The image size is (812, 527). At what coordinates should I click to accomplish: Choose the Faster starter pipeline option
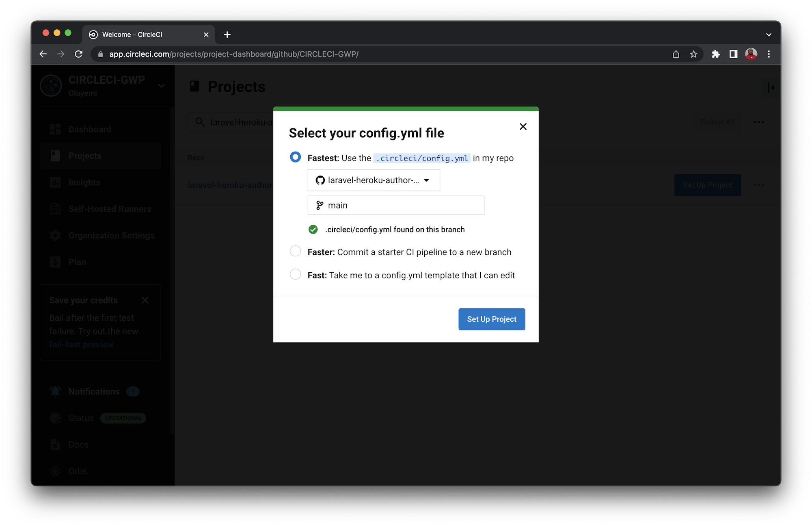[295, 251]
